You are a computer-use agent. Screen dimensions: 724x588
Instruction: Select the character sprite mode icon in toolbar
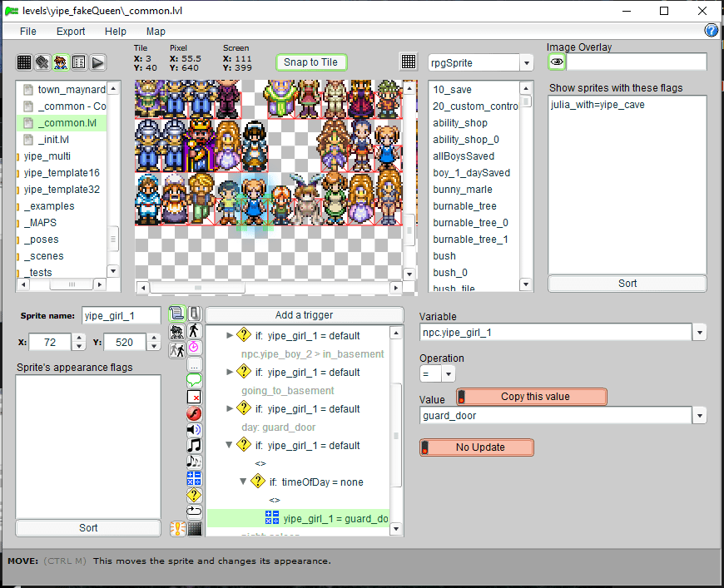[x=61, y=62]
